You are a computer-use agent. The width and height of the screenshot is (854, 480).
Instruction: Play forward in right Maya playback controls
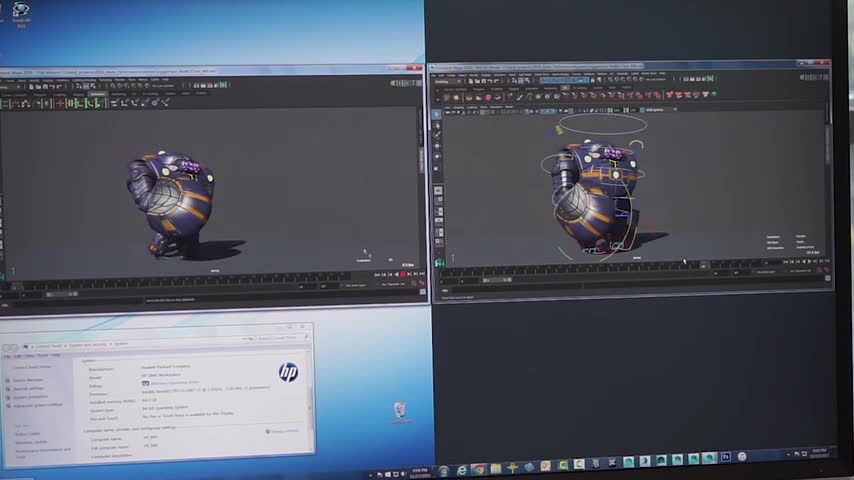click(809, 262)
